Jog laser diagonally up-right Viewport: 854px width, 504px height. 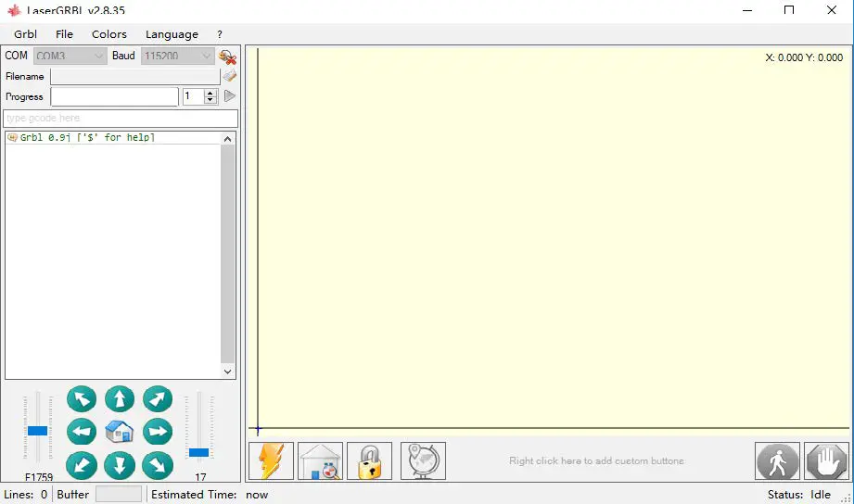click(158, 399)
